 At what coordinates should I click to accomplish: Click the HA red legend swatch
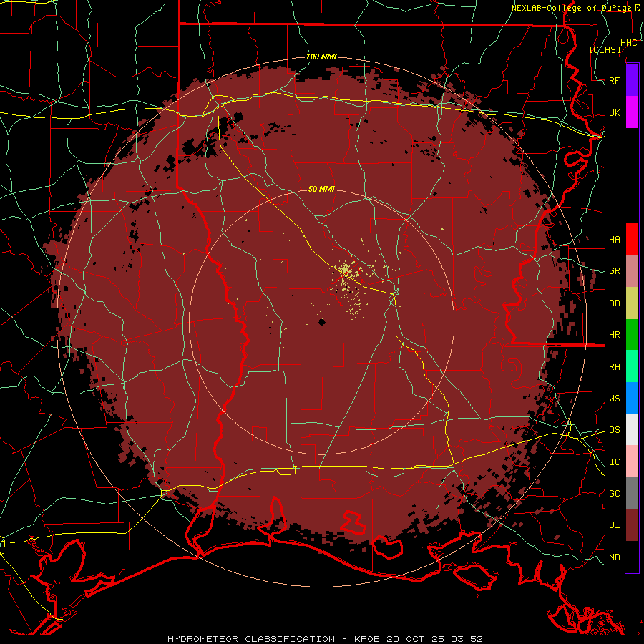coord(632,239)
